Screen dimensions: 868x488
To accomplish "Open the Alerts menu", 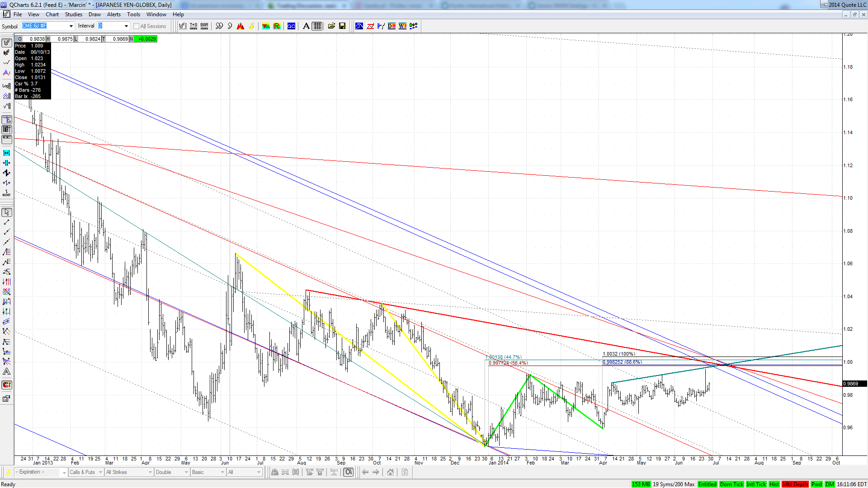I will point(113,14).
